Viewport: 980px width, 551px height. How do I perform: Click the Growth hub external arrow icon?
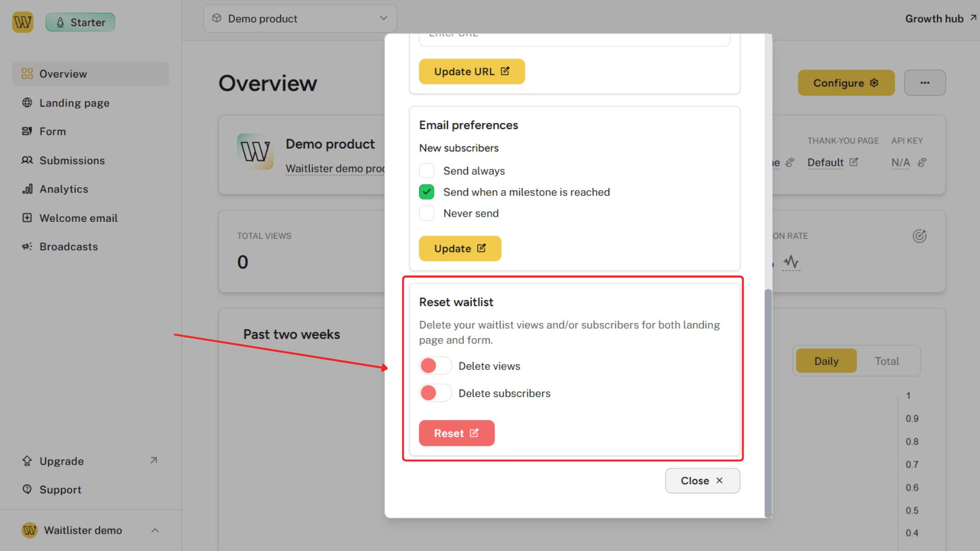tap(973, 18)
